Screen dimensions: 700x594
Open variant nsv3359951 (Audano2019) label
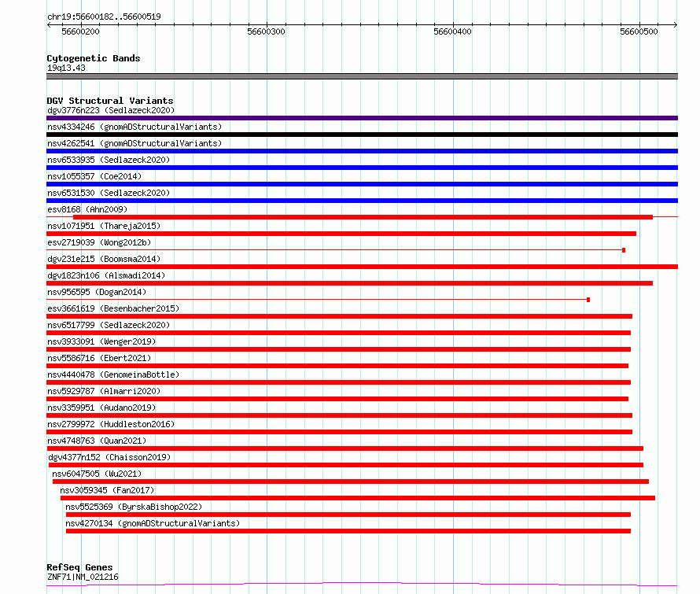pos(101,408)
